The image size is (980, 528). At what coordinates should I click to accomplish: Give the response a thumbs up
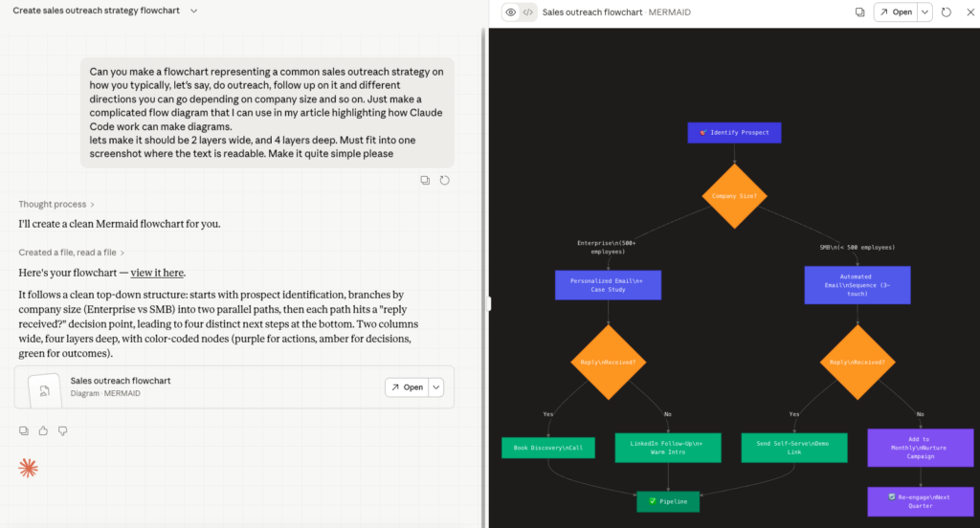[x=43, y=430]
